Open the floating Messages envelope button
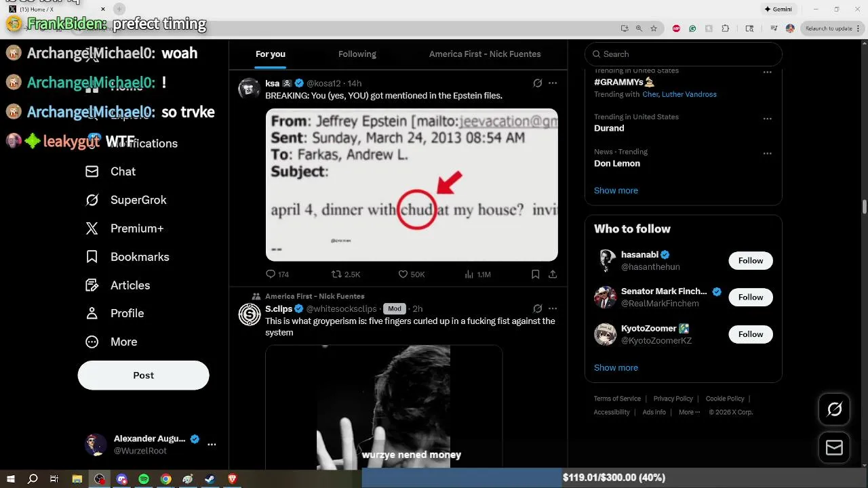Image resolution: width=868 pixels, height=488 pixels. click(x=834, y=448)
